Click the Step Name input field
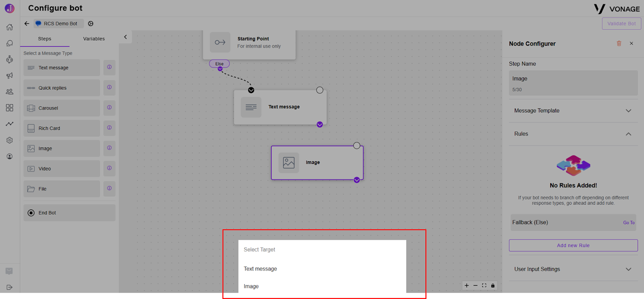The width and height of the screenshot is (644, 299). coord(573,83)
